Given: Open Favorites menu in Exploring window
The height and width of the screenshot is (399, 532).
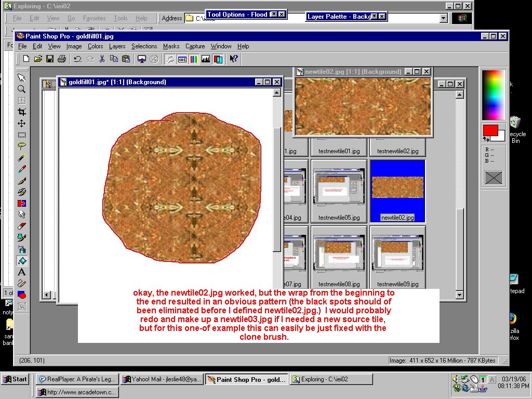Looking at the screenshot, I should 95,18.
